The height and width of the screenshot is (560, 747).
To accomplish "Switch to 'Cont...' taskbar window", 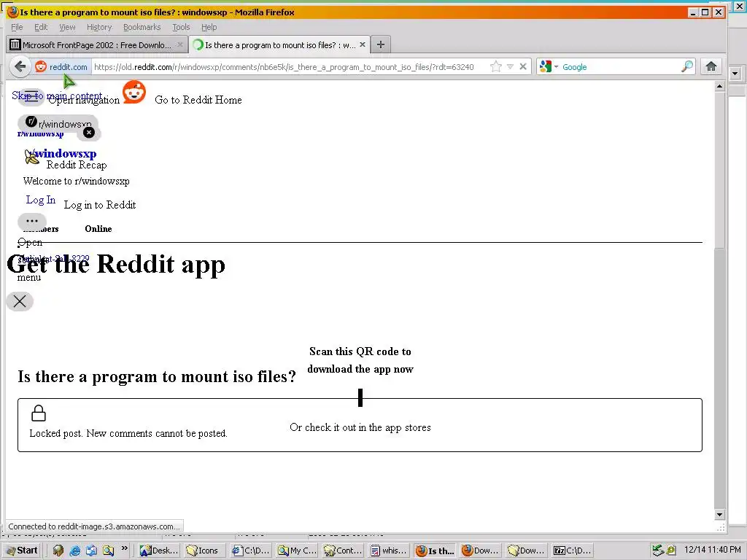I will point(342,551).
